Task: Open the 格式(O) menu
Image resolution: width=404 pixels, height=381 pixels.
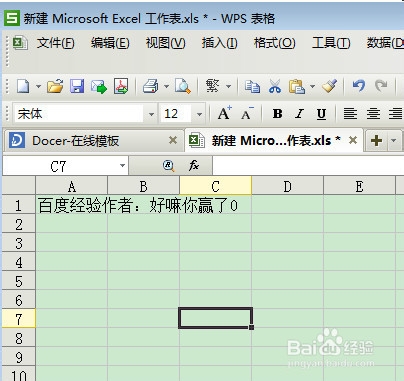Action: click(x=275, y=43)
